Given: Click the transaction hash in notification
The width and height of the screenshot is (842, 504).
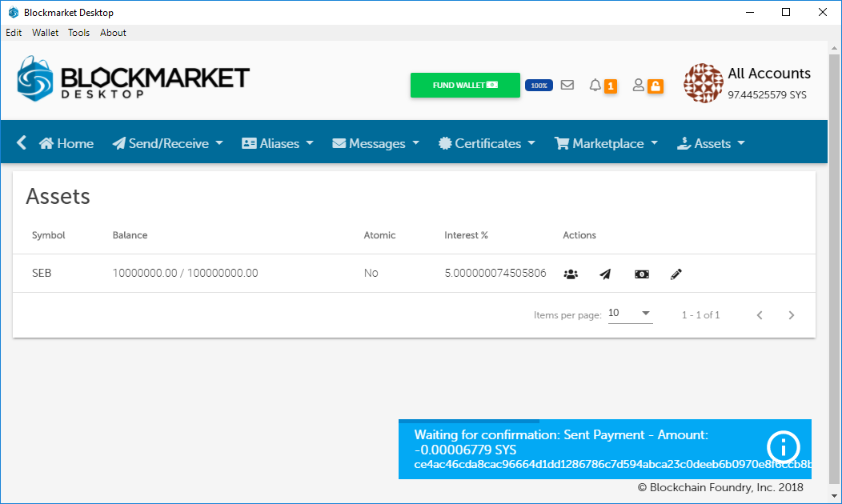Looking at the screenshot, I should [x=613, y=464].
